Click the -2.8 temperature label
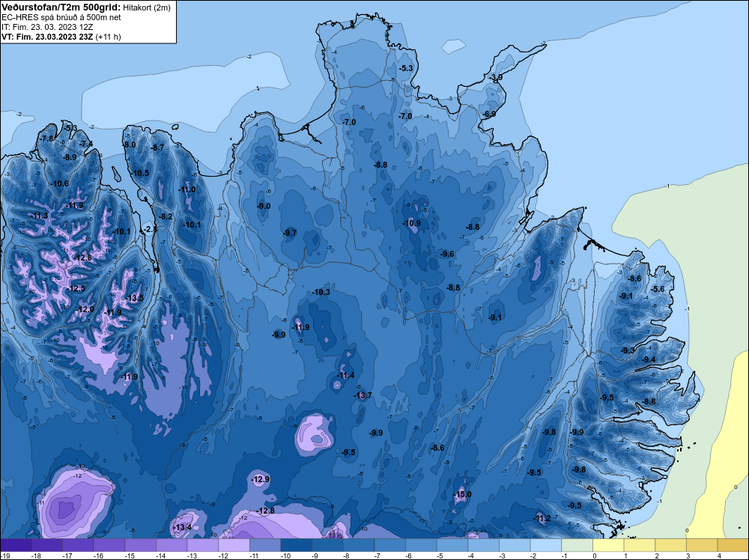Image resolution: width=749 pixels, height=560 pixels. pos(151,229)
